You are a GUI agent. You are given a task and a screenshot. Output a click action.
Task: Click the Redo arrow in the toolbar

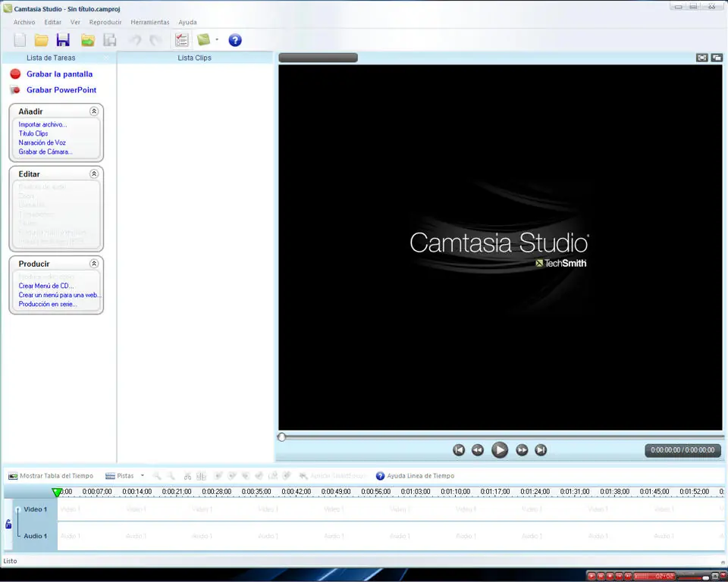(x=155, y=40)
